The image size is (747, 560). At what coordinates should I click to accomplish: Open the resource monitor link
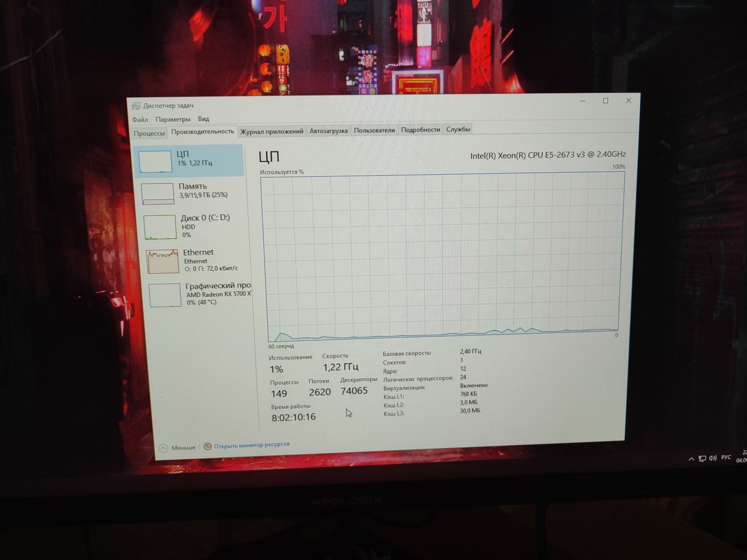[251, 445]
